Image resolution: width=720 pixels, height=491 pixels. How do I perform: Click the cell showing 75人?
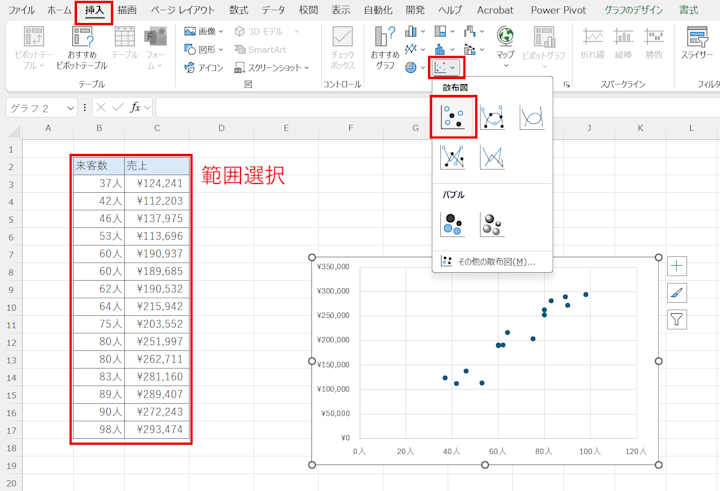point(99,324)
